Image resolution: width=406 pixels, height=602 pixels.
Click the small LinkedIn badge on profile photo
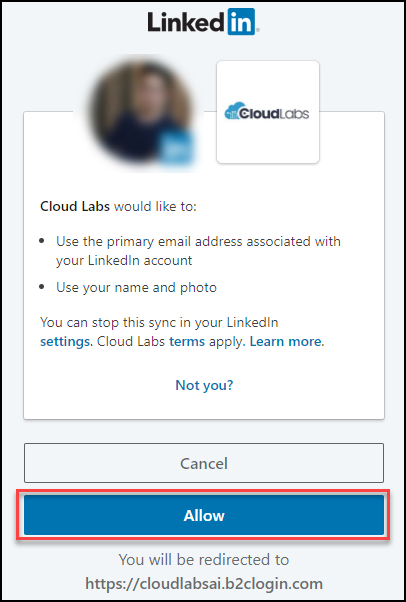coord(176,147)
